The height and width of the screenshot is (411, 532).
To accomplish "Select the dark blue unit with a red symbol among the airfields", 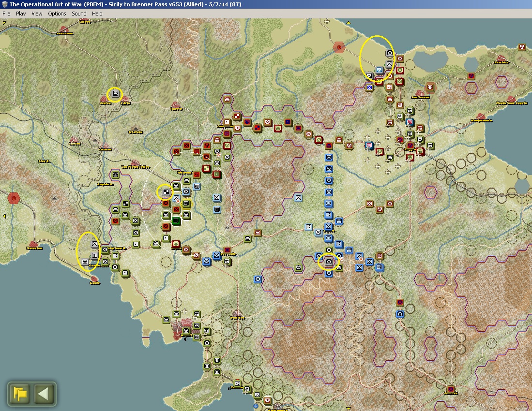I will [x=369, y=146].
